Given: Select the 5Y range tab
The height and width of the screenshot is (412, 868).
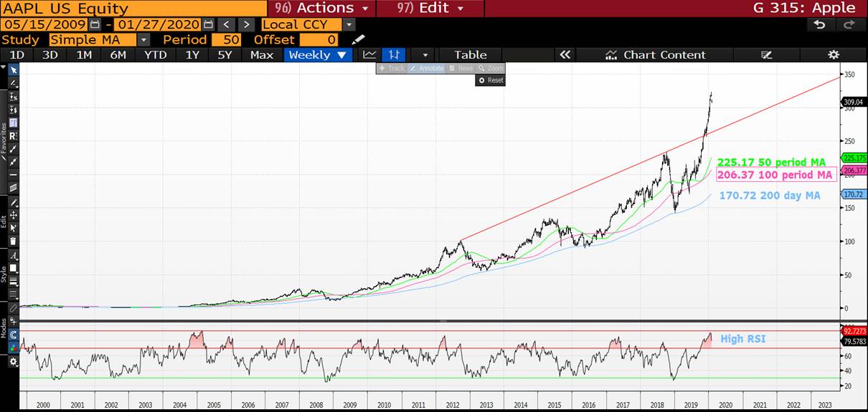Looking at the screenshot, I should click(225, 54).
